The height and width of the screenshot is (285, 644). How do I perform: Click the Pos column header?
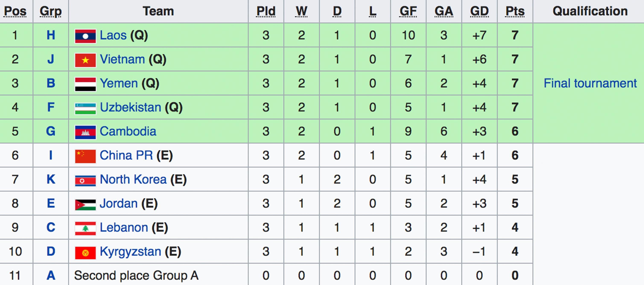[x=15, y=11]
